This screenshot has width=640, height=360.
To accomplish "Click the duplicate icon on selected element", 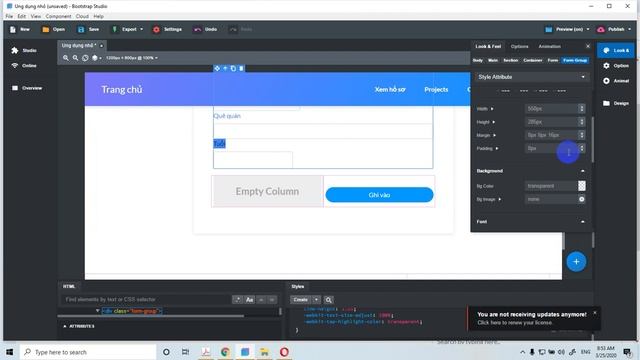I will [233, 69].
